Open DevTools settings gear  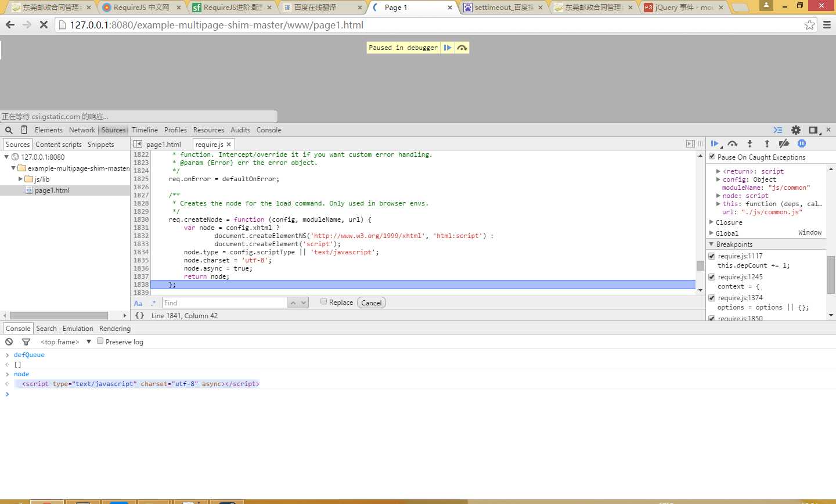(x=796, y=130)
